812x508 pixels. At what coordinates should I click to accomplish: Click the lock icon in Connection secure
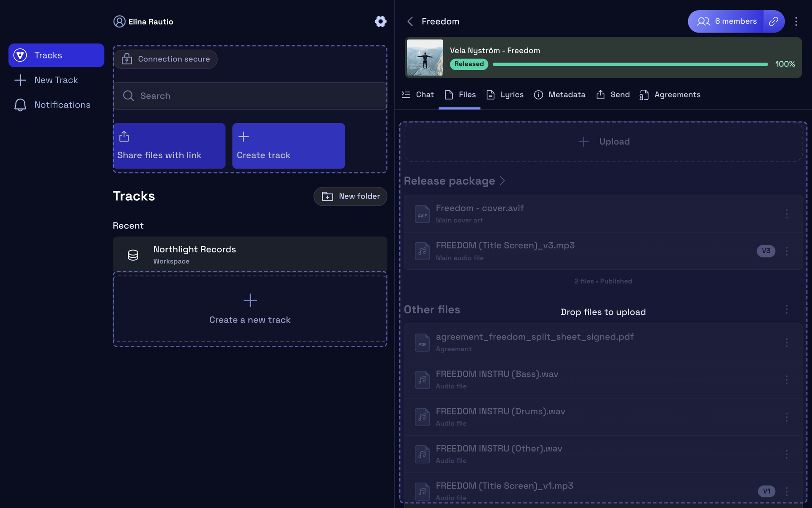127,59
